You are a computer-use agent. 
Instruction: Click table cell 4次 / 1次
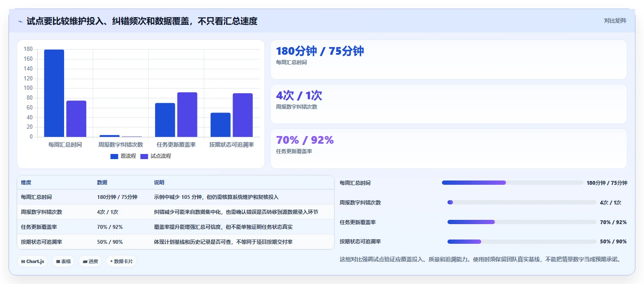pyautogui.click(x=108, y=212)
